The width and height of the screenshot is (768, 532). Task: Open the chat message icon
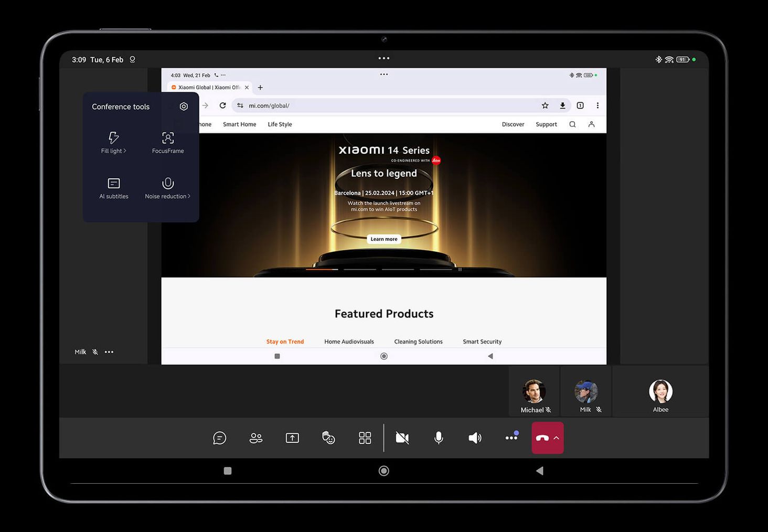point(219,438)
